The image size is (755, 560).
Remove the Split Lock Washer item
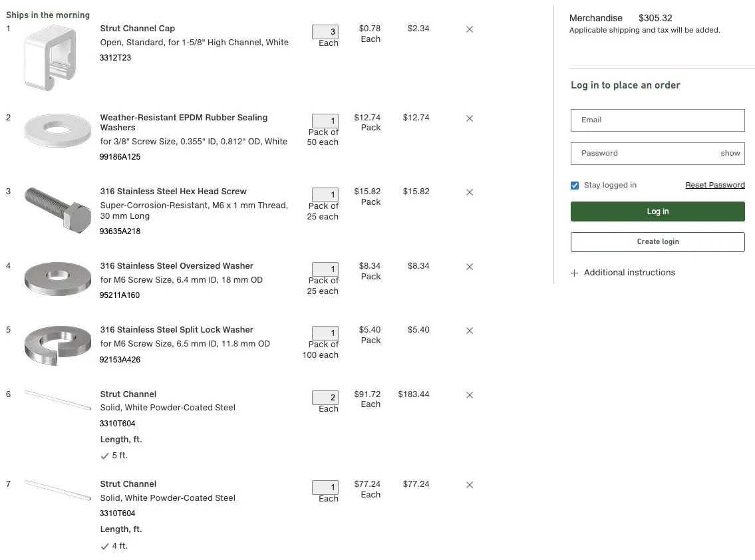point(470,331)
